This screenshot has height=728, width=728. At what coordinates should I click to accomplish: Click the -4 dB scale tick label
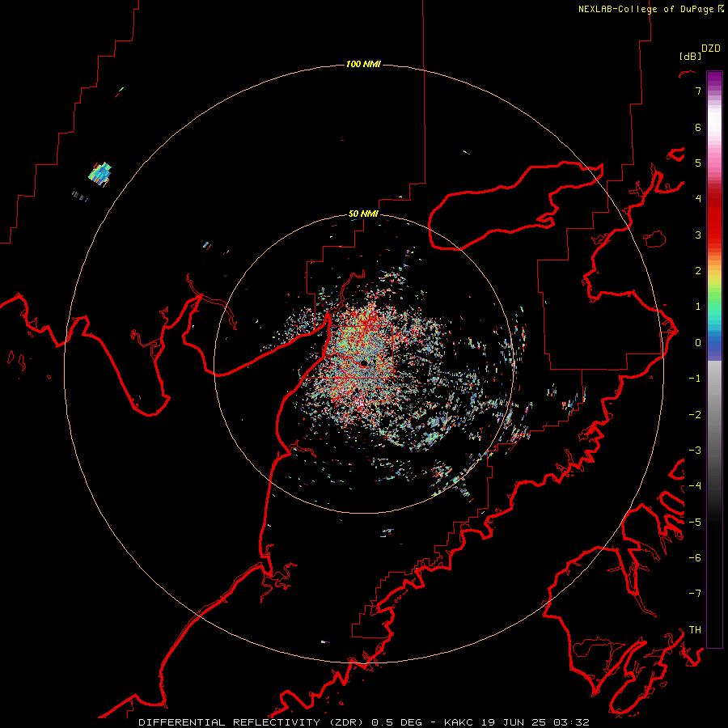(695, 486)
